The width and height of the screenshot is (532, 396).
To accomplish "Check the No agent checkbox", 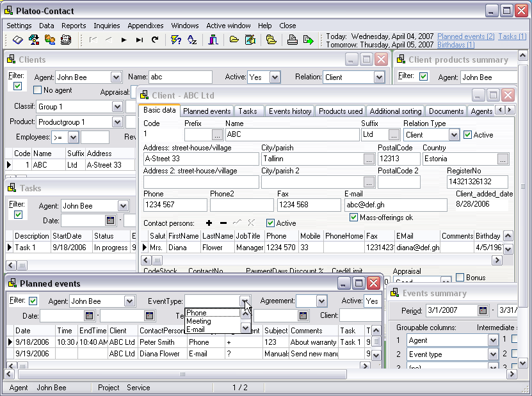I will coord(38,90).
